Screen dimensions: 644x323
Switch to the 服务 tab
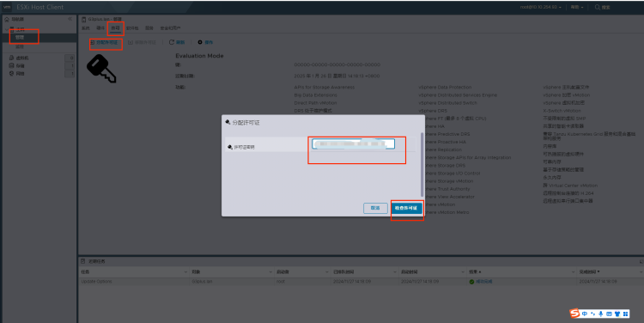tap(149, 28)
